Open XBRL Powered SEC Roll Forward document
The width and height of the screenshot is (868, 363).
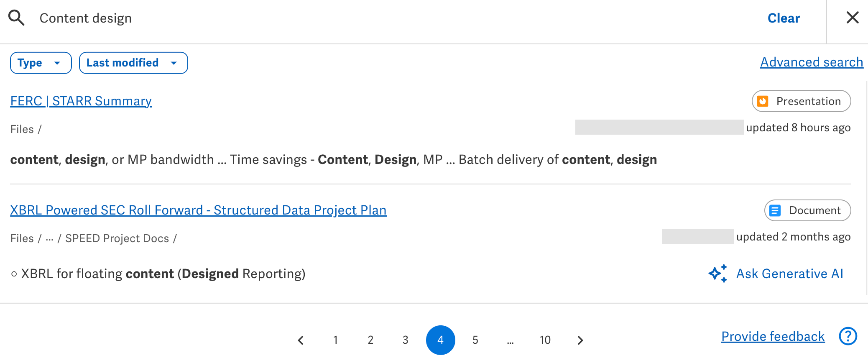tap(198, 210)
